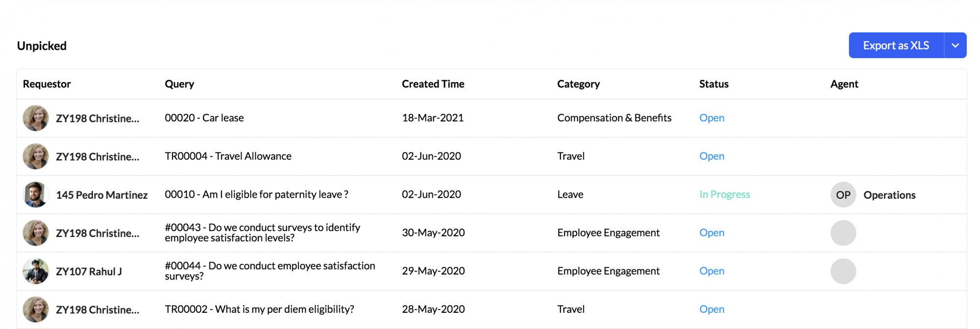Image resolution: width=980 pixels, height=329 pixels.
Task: Click the Status column header
Action: pyautogui.click(x=714, y=84)
